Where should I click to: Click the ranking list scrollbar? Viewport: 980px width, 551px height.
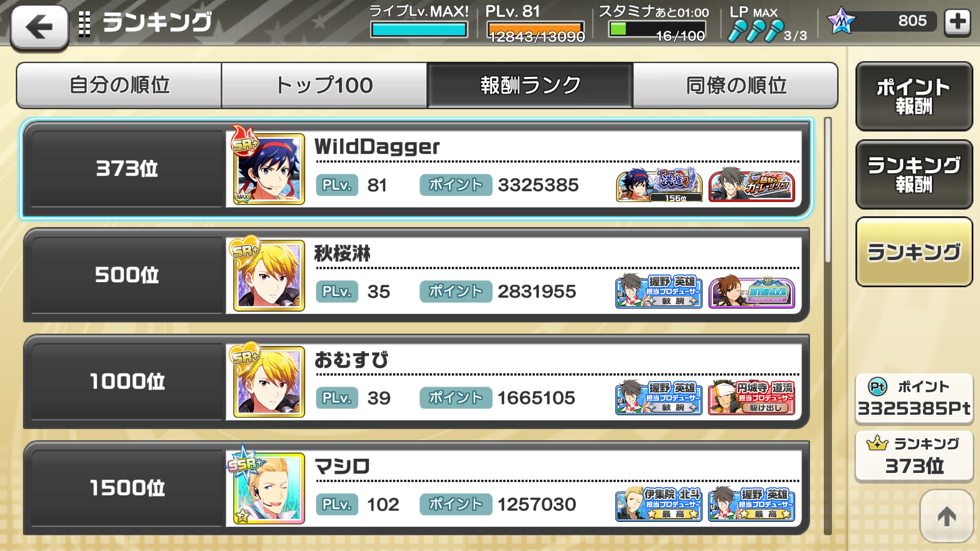(827, 327)
